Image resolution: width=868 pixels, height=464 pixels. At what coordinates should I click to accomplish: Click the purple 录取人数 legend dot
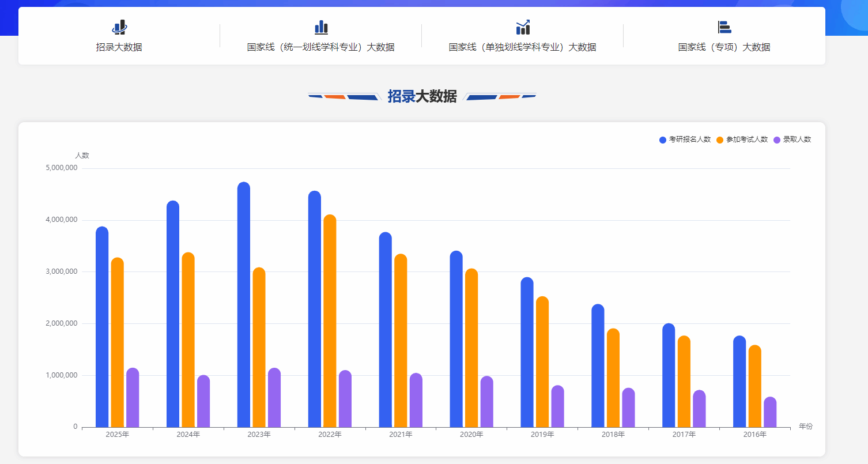click(777, 140)
